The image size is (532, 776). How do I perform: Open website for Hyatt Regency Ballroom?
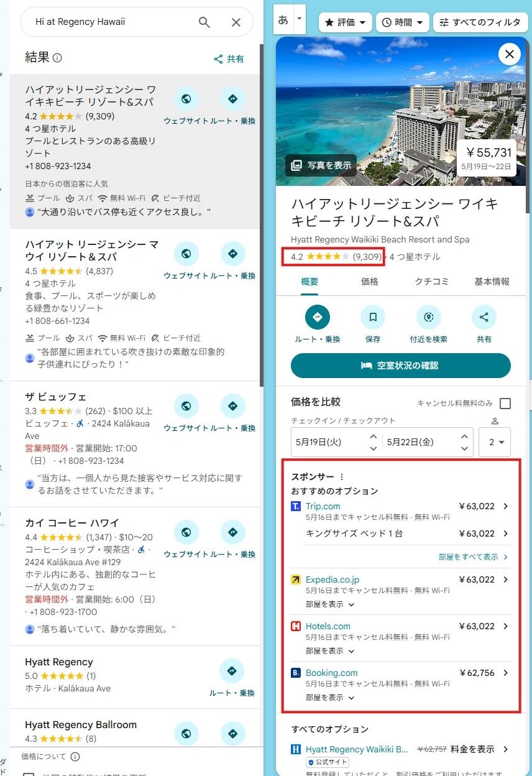pos(186,734)
